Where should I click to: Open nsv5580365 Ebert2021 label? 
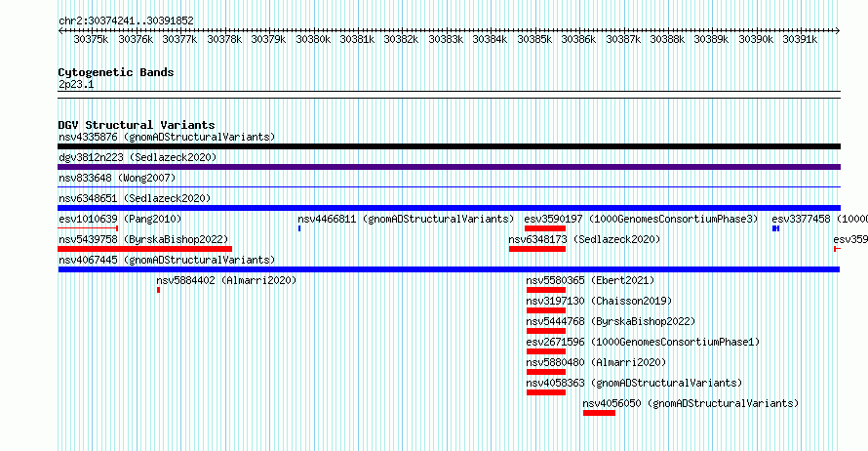(x=590, y=280)
